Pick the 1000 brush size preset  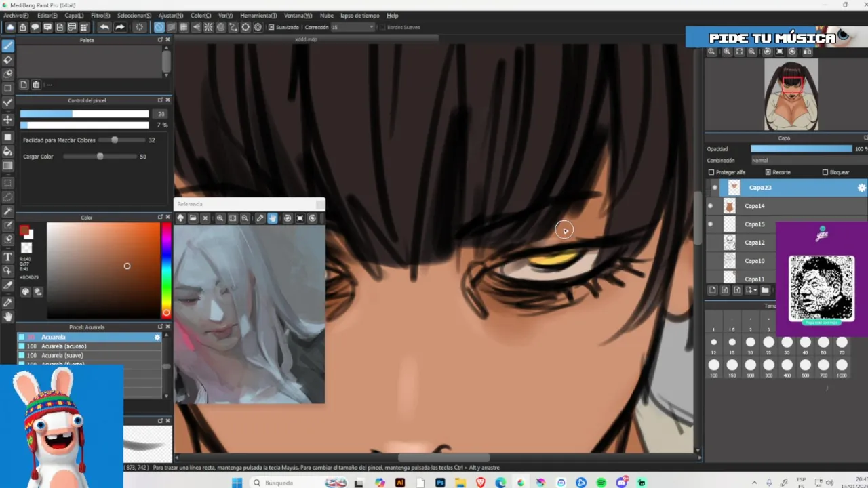pos(842,365)
